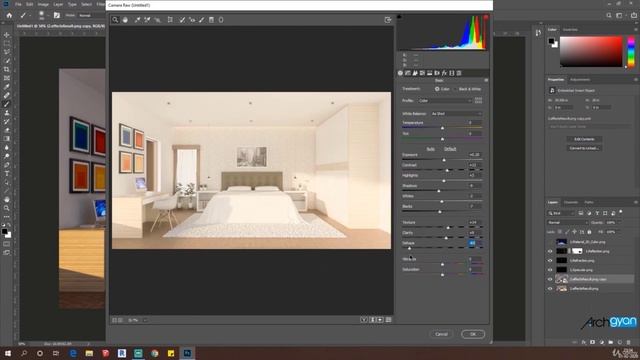The image size is (640, 360).
Task: Open the Basic panel tab icon
Action: click(x=400, y=73)
